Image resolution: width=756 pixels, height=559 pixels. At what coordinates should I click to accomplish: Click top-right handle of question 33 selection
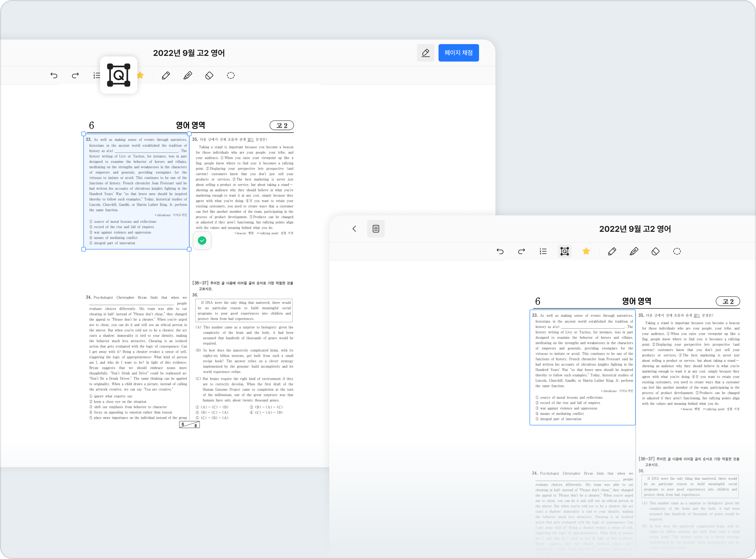(x=189, y=134)
